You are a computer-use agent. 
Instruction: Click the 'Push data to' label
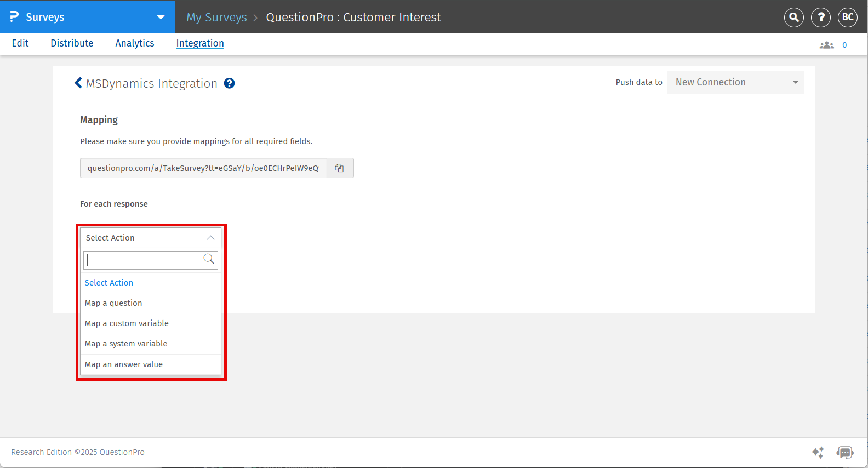(x=639, y=82)
